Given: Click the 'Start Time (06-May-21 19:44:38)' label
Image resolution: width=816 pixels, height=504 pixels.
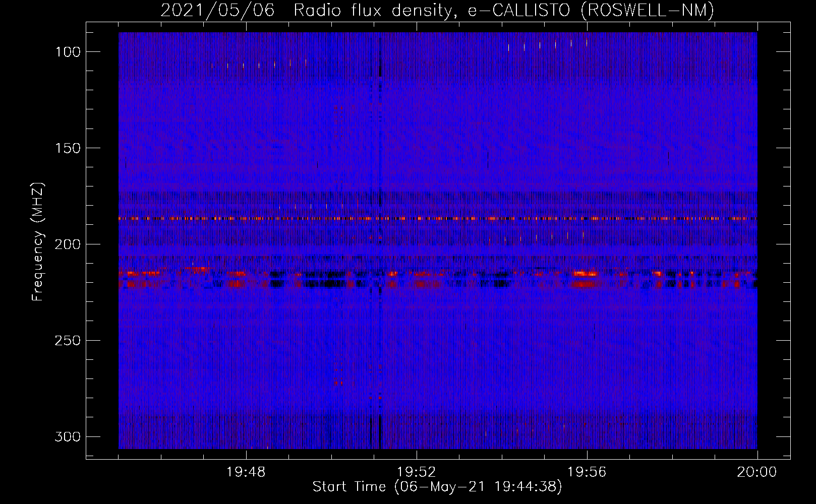Looking at the screenshot, I should point(437,487).
